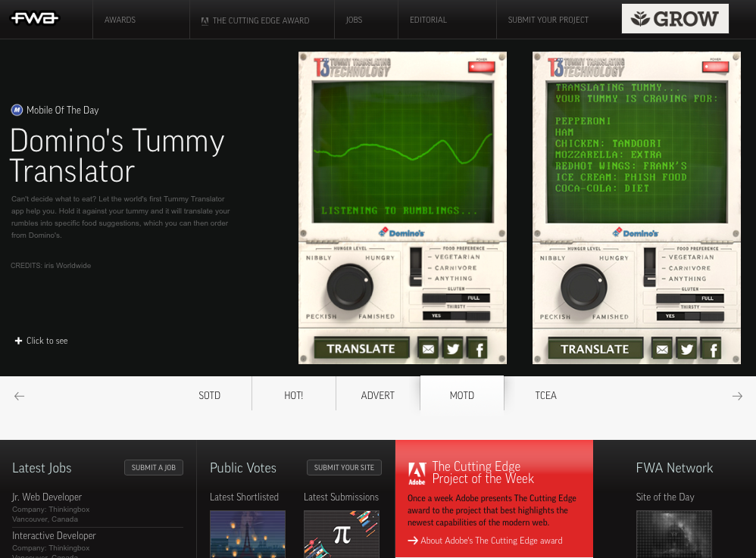Image resolution: width=756 pixels, height=558 pixels.
Task: Click the Domino's logo on right device
Action: tap(636, 232)
